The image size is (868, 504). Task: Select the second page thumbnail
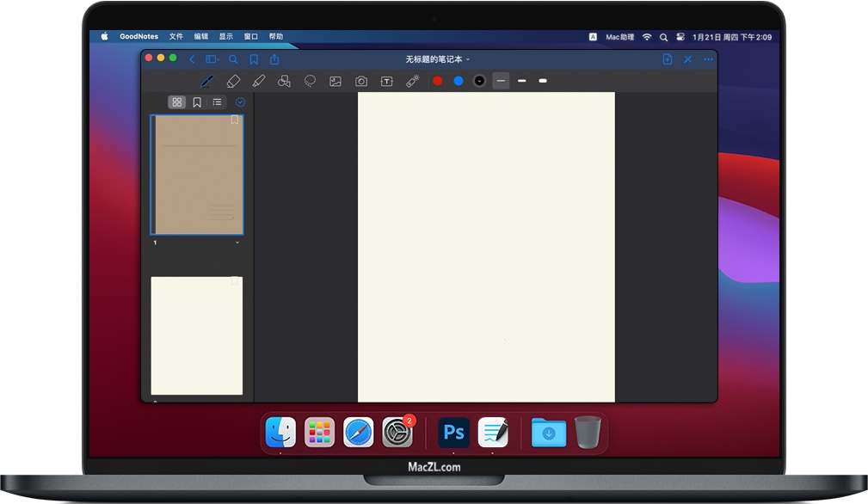coord(197,335)
